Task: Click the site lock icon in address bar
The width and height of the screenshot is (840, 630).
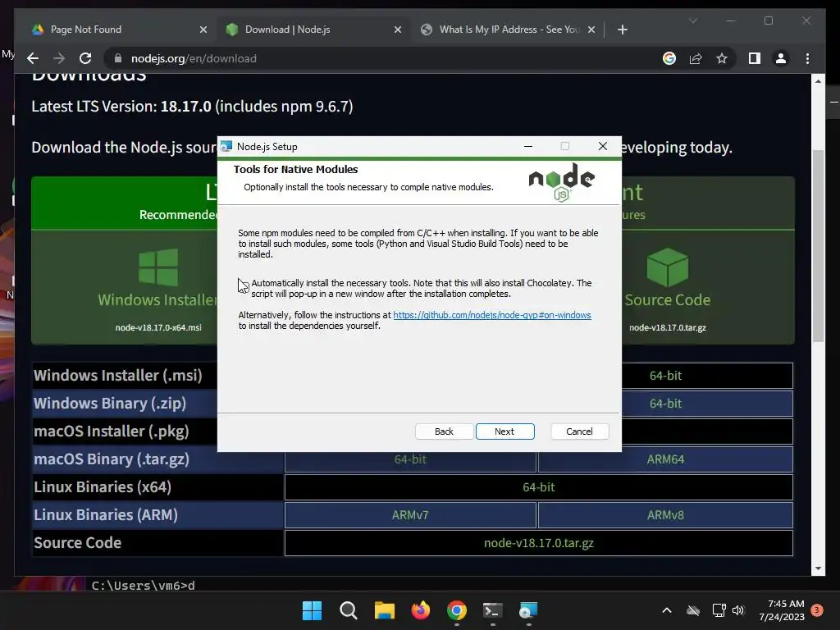Action: 118,58
